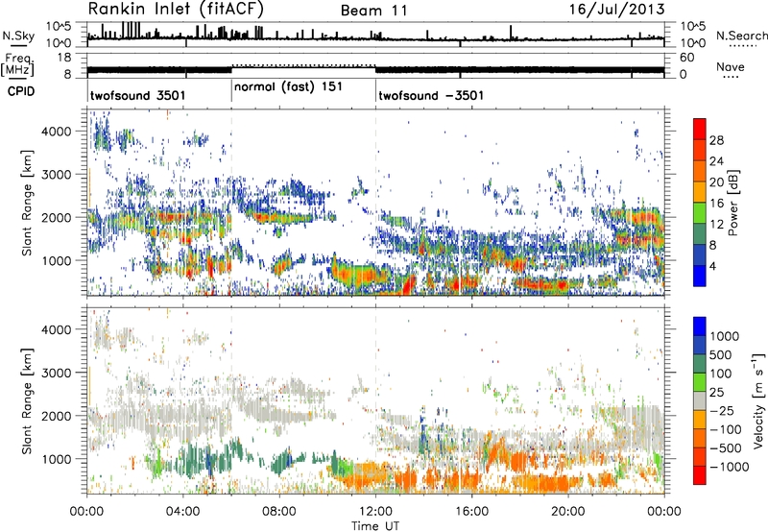The image size is (768, 532).
Task: Click the dashed 12:00 CPID boundary line in power panel
Action: (x=375, y=203)
